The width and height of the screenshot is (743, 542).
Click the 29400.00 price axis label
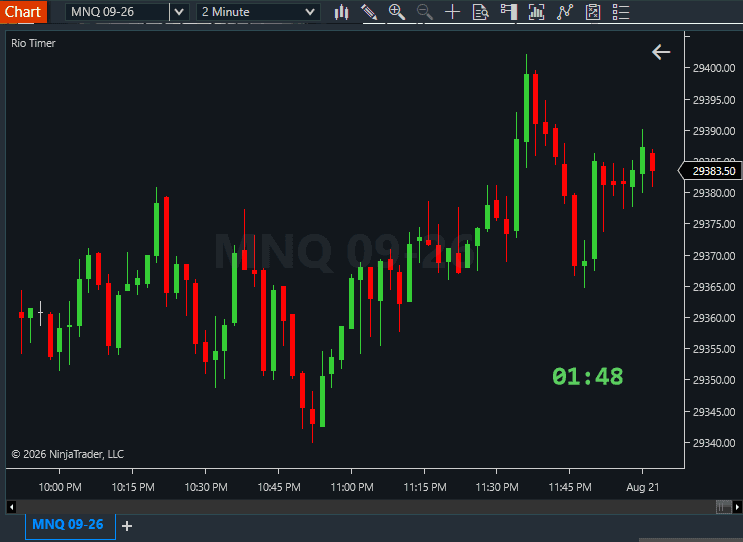coord(714,68)
